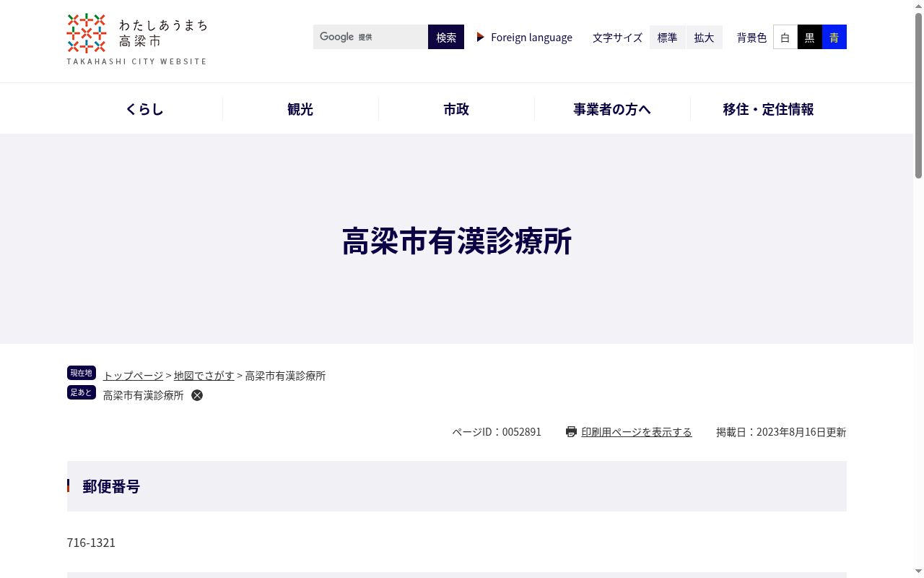This screenshot has height=578, width=924.
Task: Click the 郵便番号 section heading
Action: [111, 486]
